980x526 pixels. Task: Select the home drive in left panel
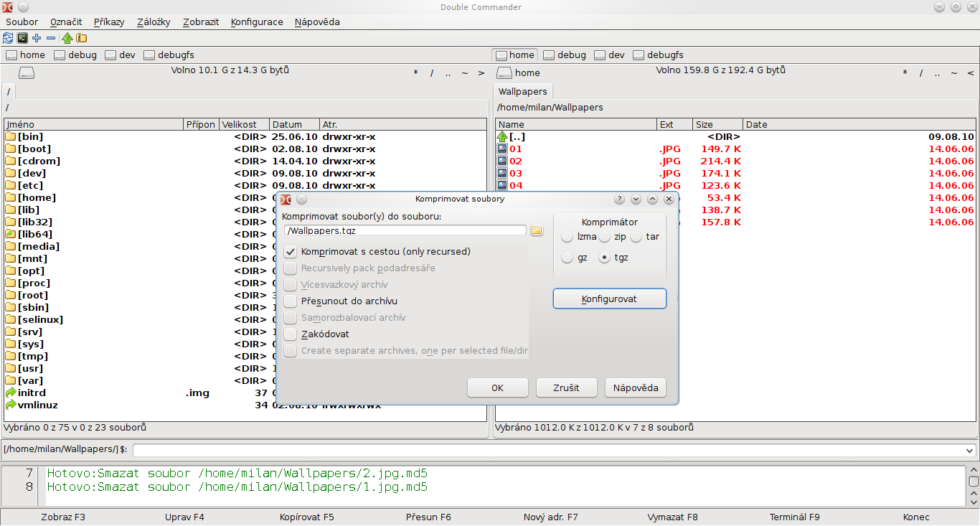click(26, 55)
